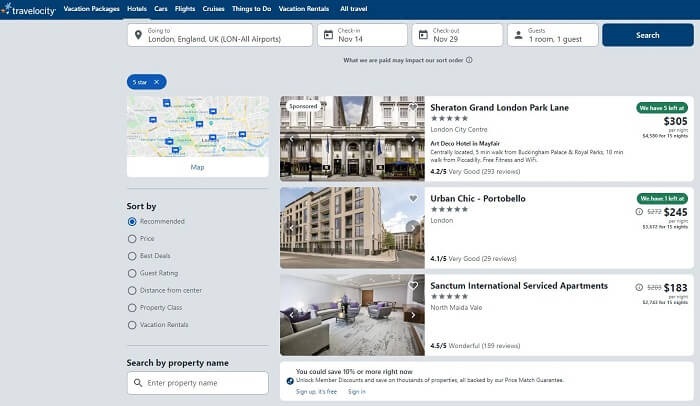Click We have 5 left badge
The height and width of the screenshot is (406, 700).
pyautogui.click(x=662, y=108)
